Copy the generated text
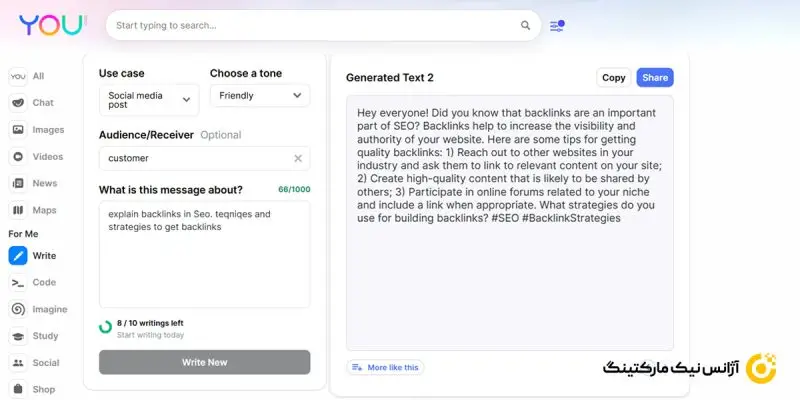 [x=613, y=77]
